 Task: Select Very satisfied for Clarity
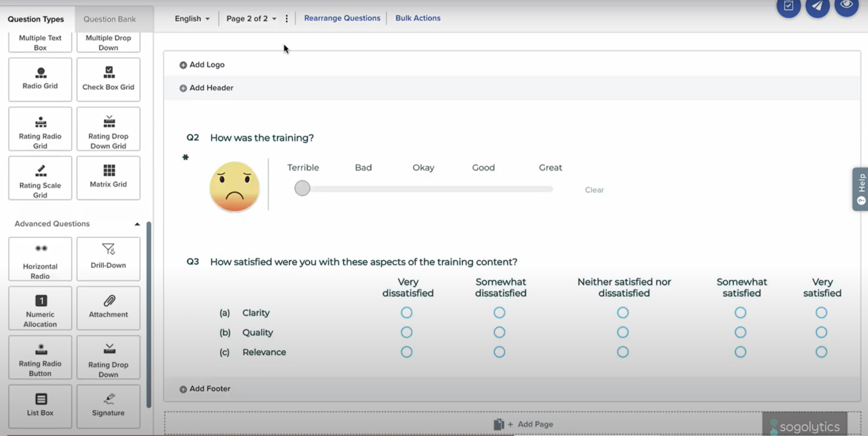click(x=821, y=313)
